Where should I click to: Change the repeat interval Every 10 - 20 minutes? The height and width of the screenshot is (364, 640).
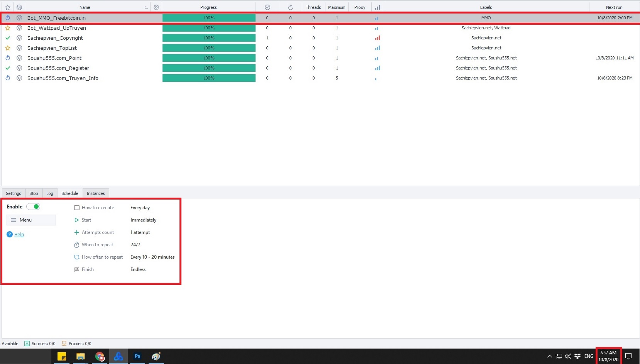[152, 257]
